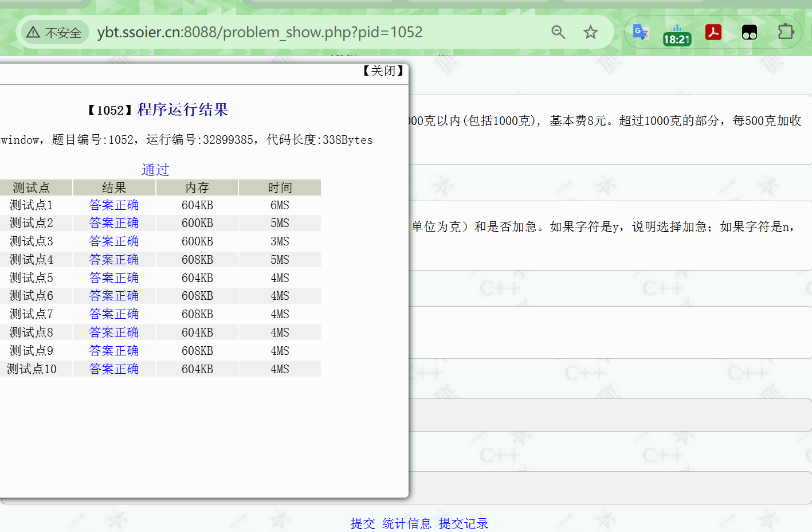Click the 结果 column header
Viewport: 812px width, 532px height.
(114, 187)
